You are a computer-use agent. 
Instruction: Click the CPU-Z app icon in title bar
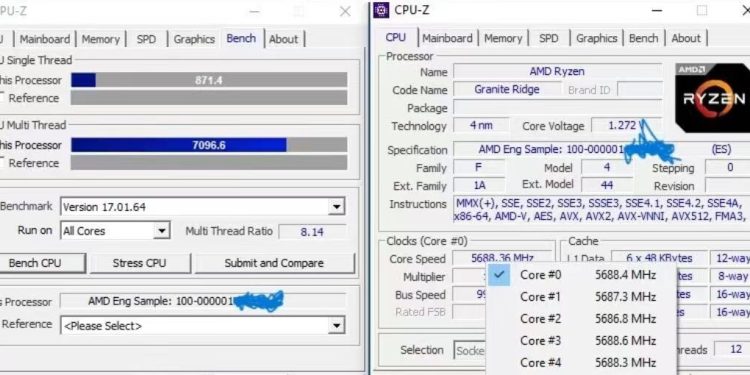point(381,10)
